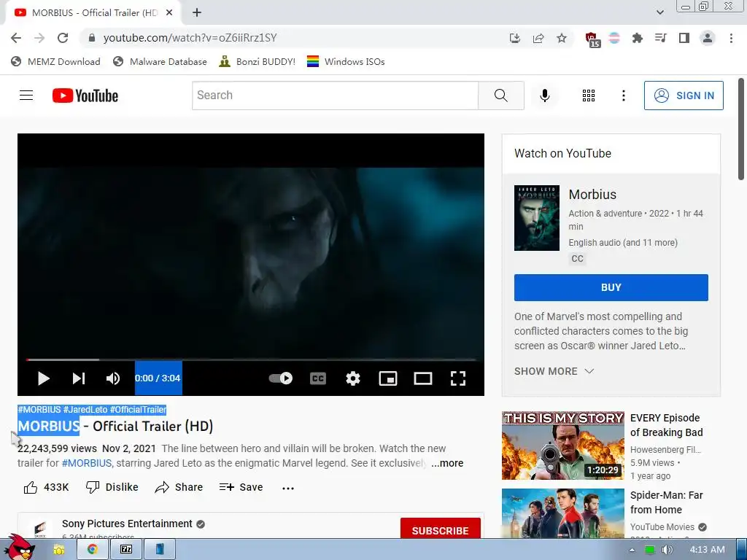Dislike the video
This screenshot has width=747, height=560.
pos(112,487)
